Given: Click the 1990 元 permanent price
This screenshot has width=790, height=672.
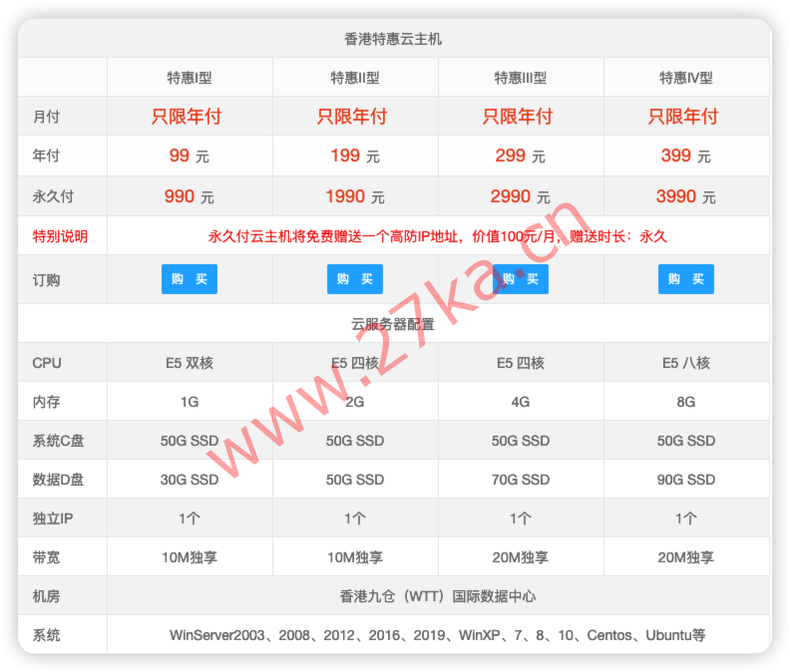Looking at the screenshot, I should 354,196.
